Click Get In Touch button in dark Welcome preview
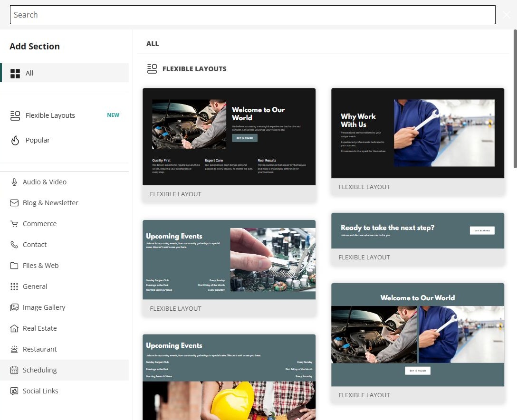517x420 pixels. pos(245,138)
